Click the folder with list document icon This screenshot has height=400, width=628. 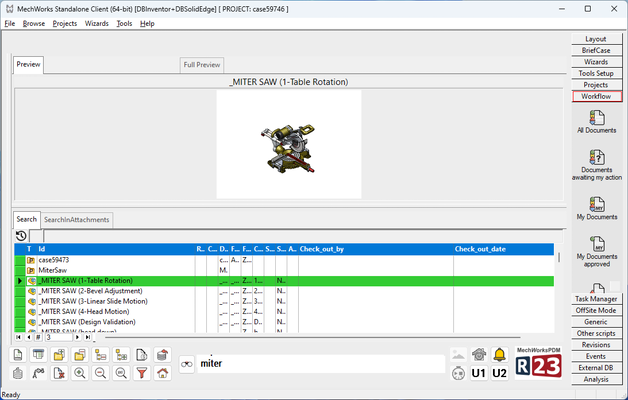click(80, 355)
